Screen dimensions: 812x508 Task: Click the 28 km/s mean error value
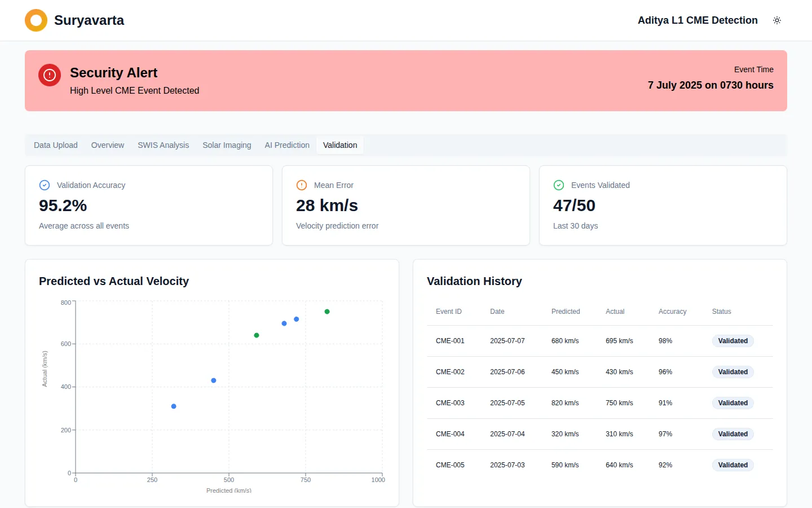[327, 205]
